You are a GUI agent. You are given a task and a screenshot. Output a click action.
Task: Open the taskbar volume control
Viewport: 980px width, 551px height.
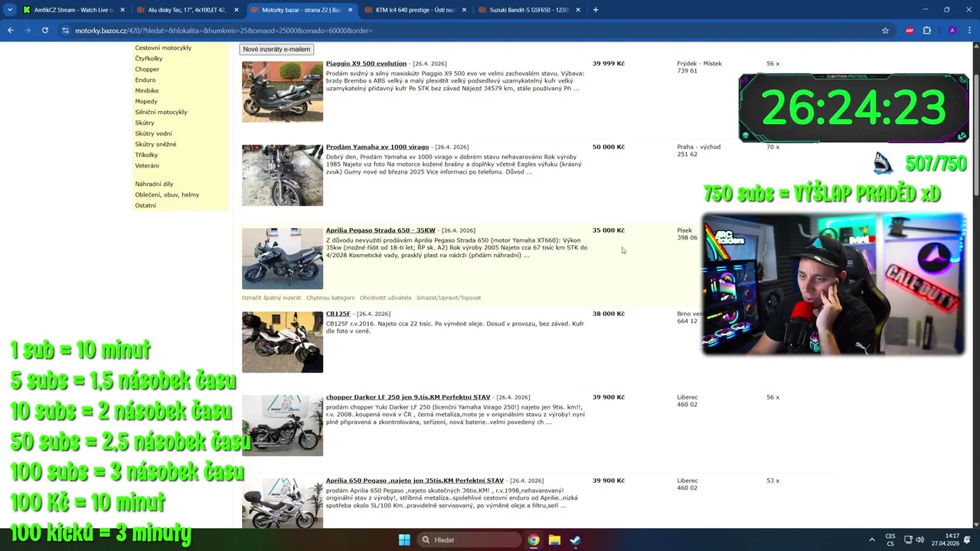click(920, 540)
